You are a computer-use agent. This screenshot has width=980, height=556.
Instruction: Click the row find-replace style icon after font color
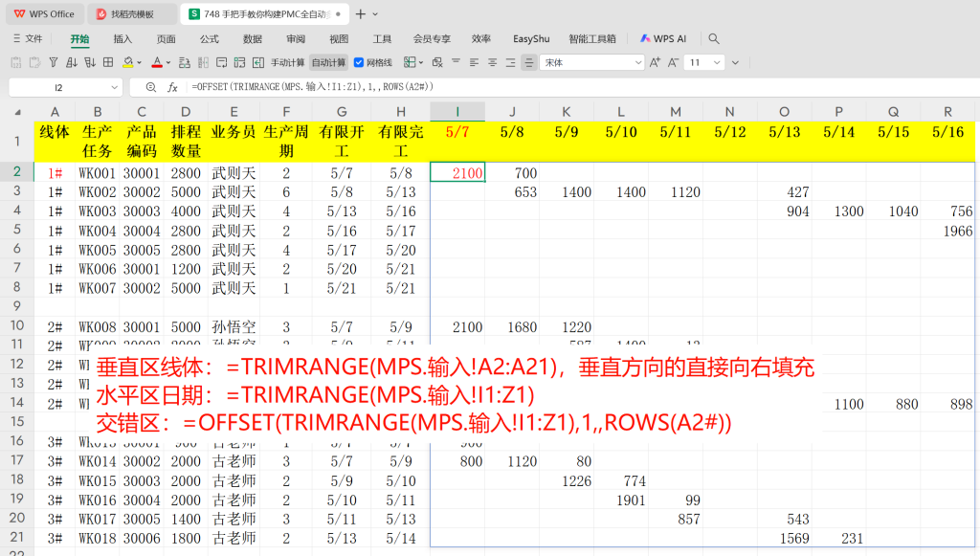tap(185, 62)
